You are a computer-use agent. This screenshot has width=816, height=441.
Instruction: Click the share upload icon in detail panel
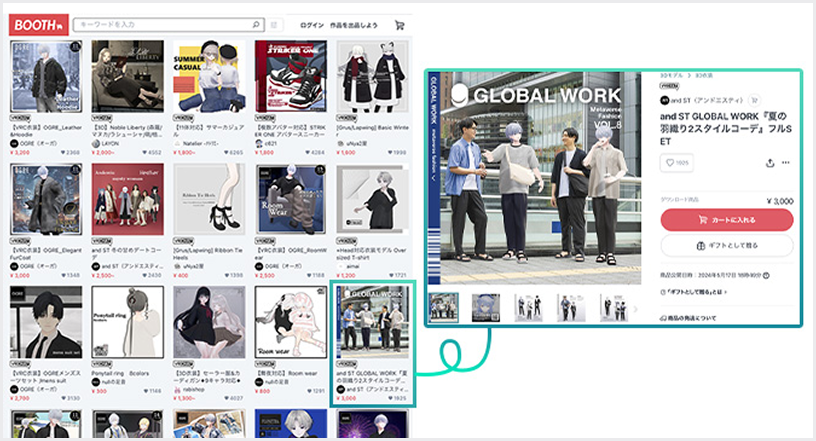(x=770, y=163)
